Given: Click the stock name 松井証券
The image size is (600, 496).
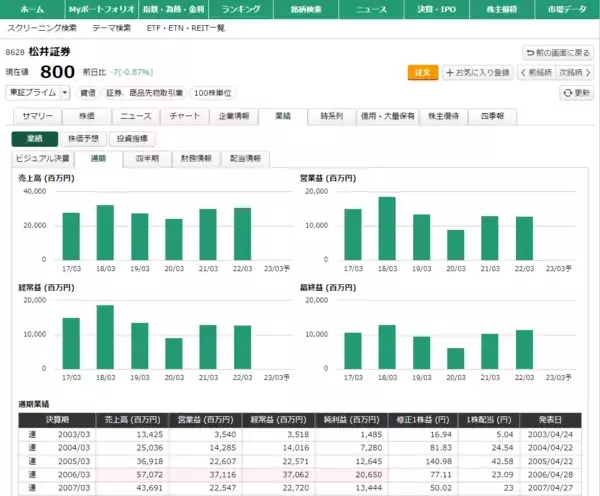Looking at the screenshot, I should coord(49,52).
